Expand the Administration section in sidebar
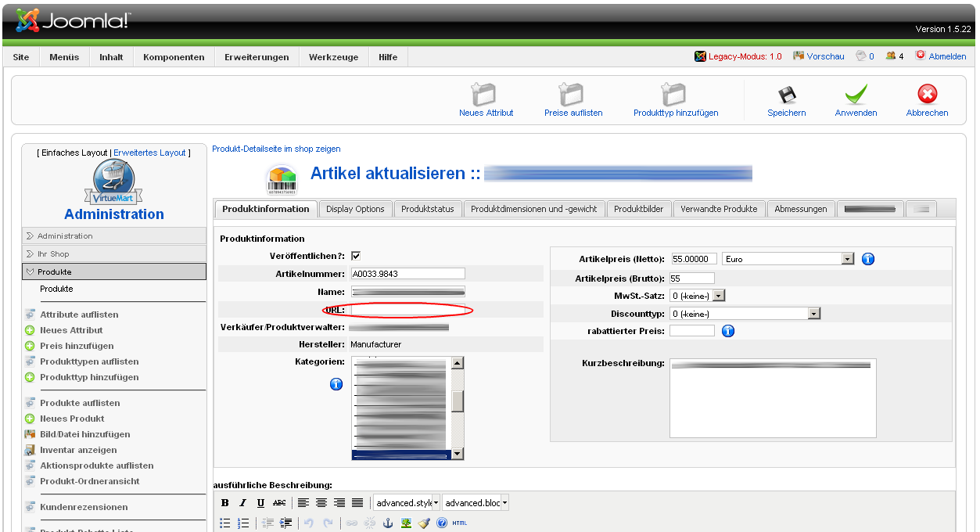Viewport: 980px width, 532px height. point(114,235)
